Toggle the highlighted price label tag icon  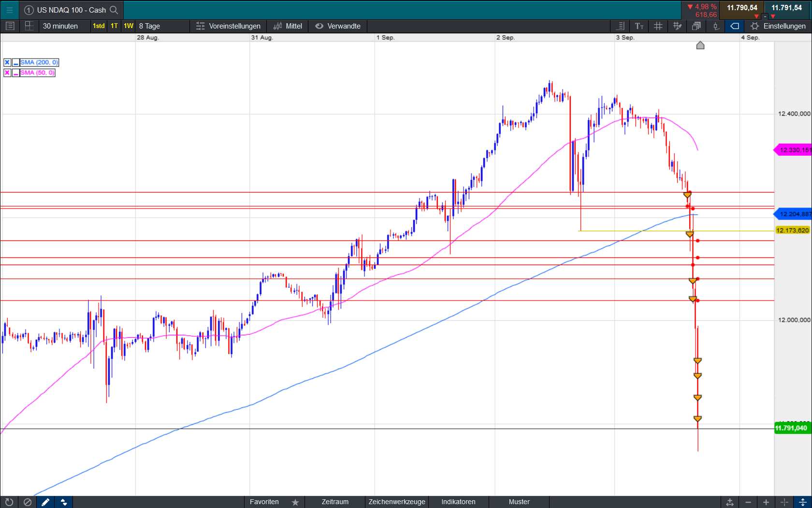click(735, 26)
